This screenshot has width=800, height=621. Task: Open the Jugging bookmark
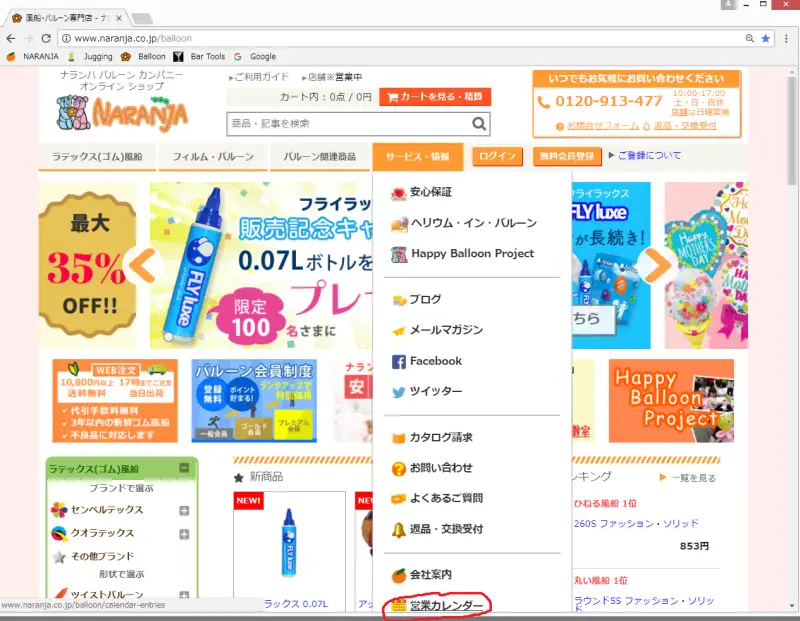pos(91,57)
